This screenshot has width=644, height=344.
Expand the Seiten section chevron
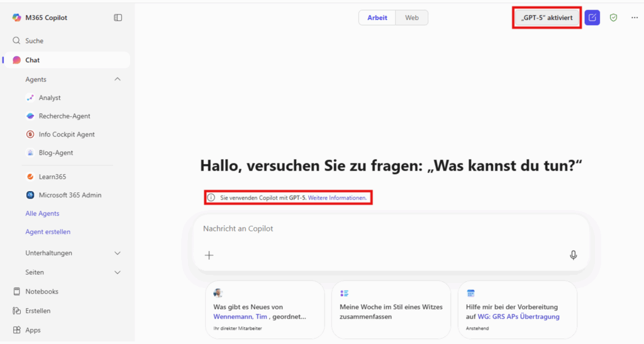point(118,272)
